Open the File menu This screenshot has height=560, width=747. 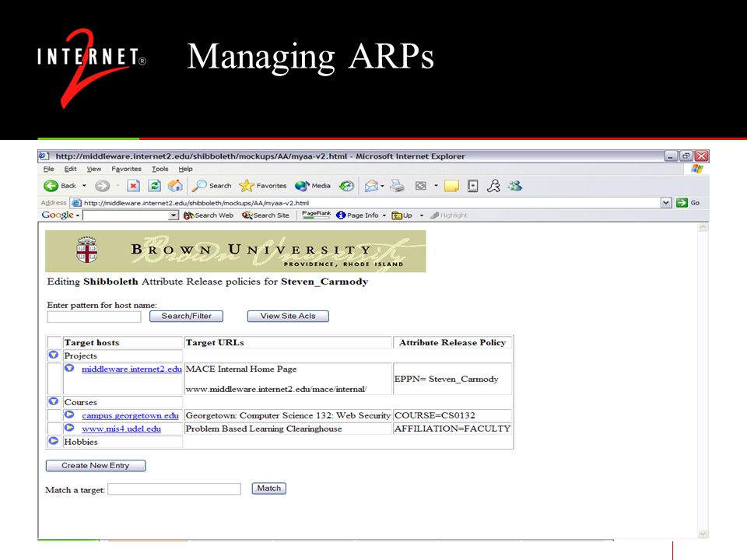click(48, 169)
